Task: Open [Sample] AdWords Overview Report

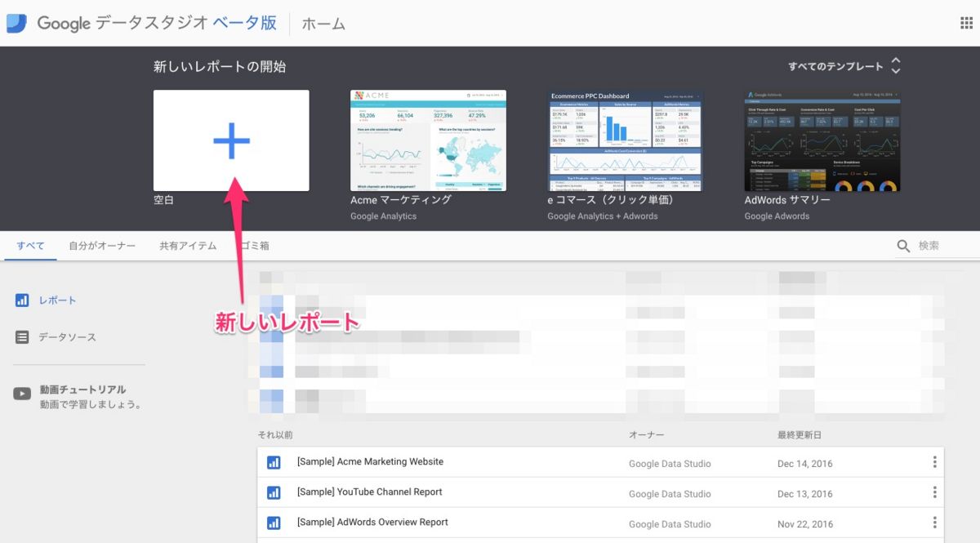Action: (x=372, y=523)
